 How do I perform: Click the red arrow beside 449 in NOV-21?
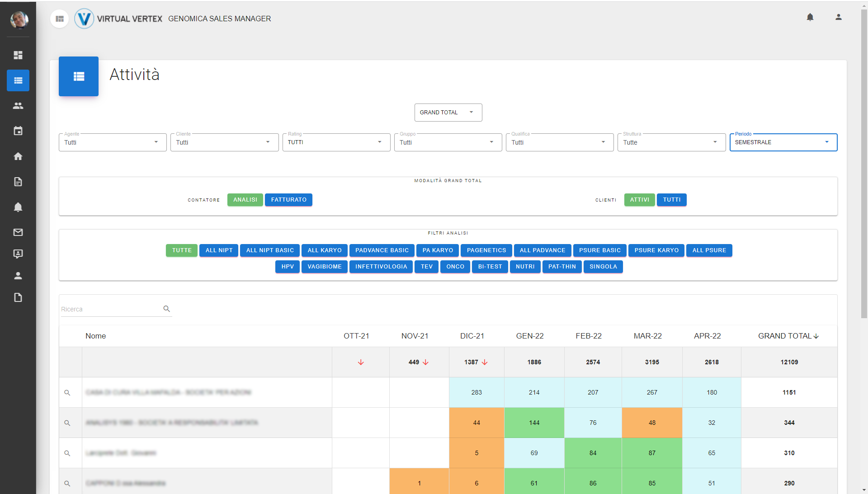(x=425, y=362)
